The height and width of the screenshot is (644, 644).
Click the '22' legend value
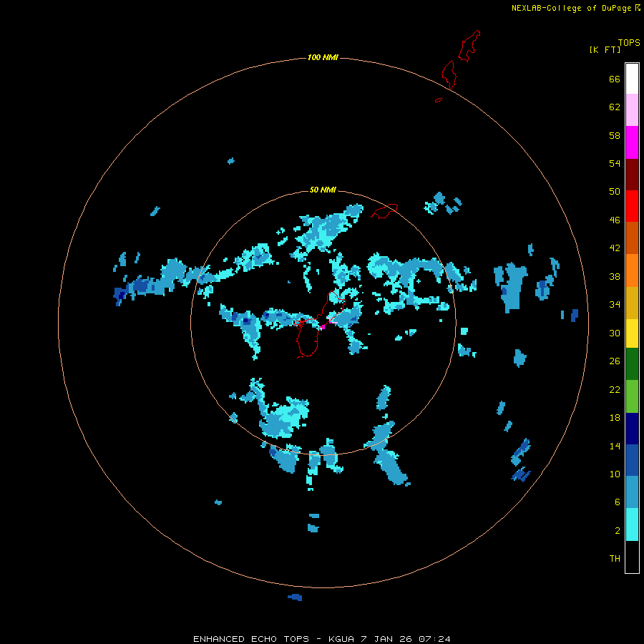615,389
